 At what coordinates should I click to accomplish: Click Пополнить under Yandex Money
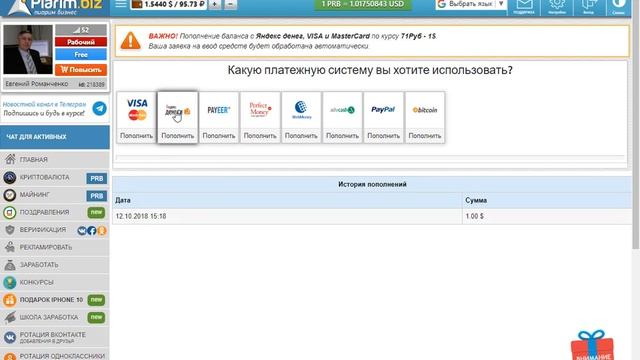coord(178,136)
